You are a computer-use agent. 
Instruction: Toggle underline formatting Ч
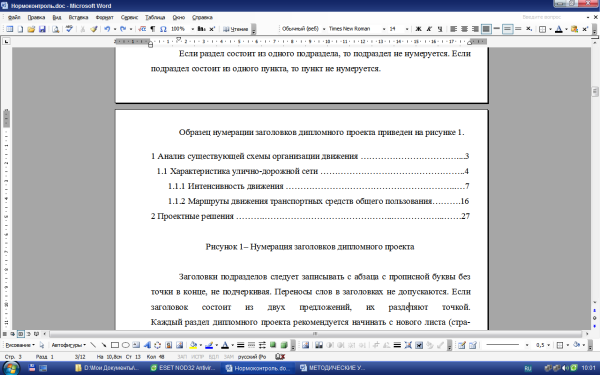pyautogui.click(x=440, y=29)
